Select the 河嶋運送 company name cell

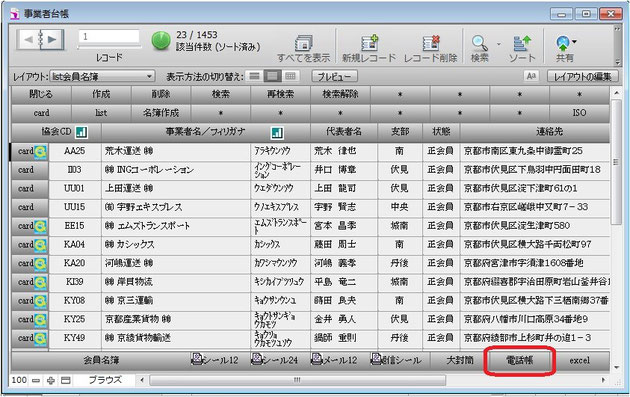pyautogui.click(x=176, y=264)
